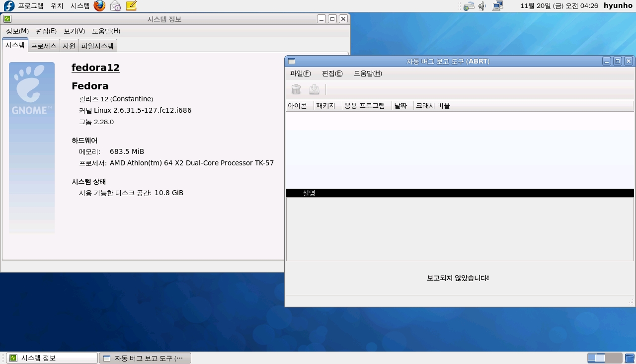Viewport: 636px width, 364px height.
Task: Open the sticky notes panel icon
Action: (131, 6)
